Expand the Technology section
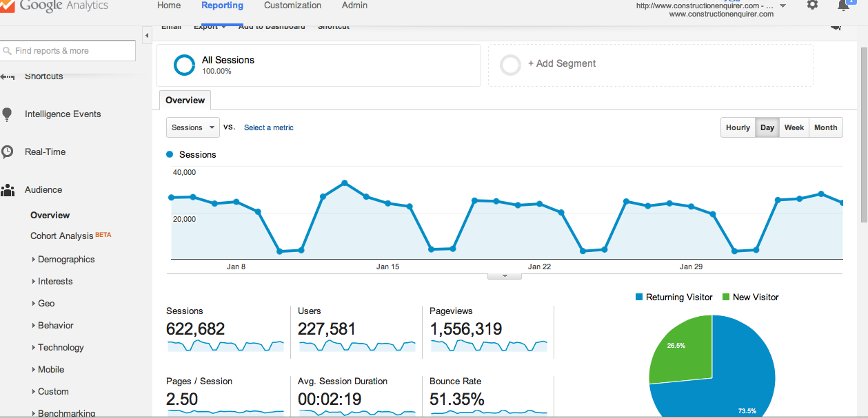 57,348
